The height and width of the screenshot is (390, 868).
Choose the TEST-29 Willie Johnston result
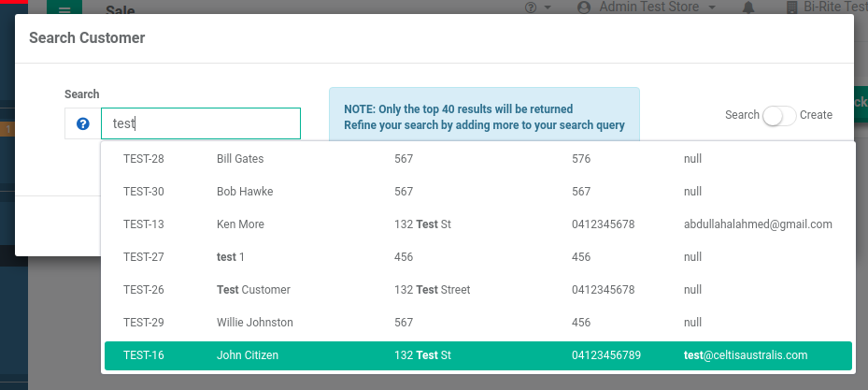pos(477,323)
